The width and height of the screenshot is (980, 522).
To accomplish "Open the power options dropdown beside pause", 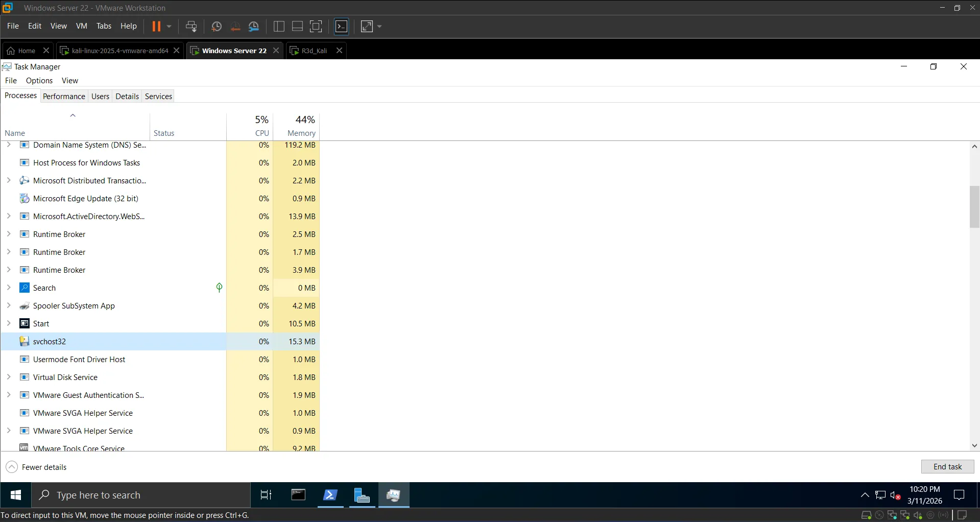I will 169,27.
